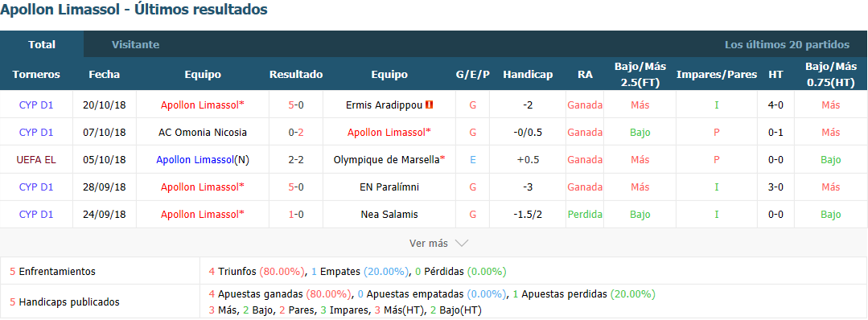Click the CYP D1 link dated 07/10/18
The height and width of the screenshot is (320, 868).
click(36, 133)
